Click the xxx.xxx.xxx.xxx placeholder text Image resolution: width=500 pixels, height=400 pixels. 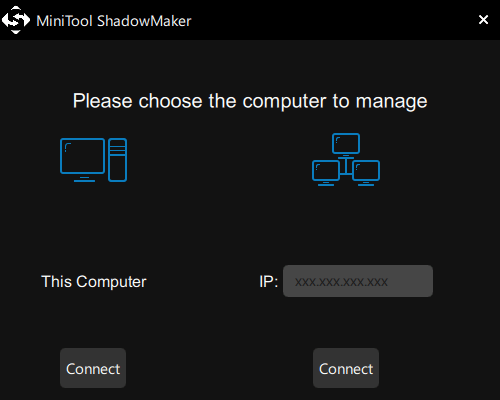tap(341, 282)
